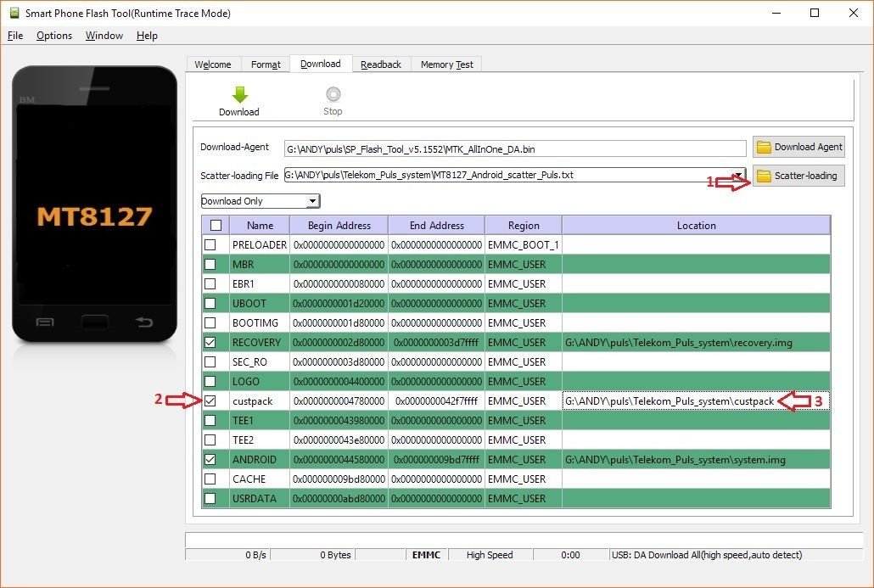Enable the BOOTIMG checkbox
874x588 pixels.
pyautogui.click(x=210, y=322)
